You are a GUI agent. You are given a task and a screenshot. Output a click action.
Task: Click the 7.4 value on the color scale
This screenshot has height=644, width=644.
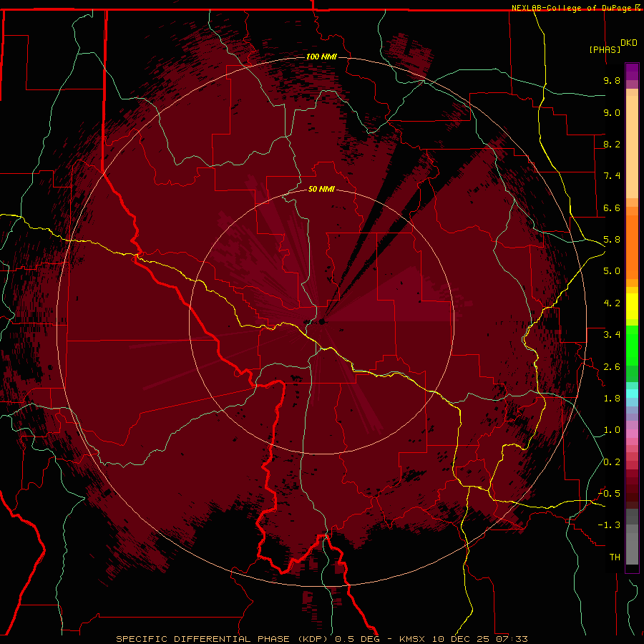click(x=612, y=176)
